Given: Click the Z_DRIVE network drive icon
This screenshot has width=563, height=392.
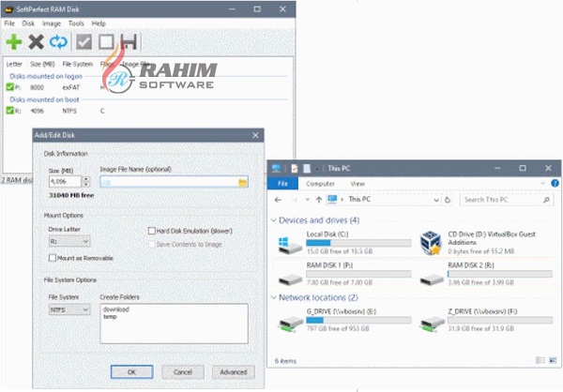Looking at the screenshot, I should pos(432,324).
